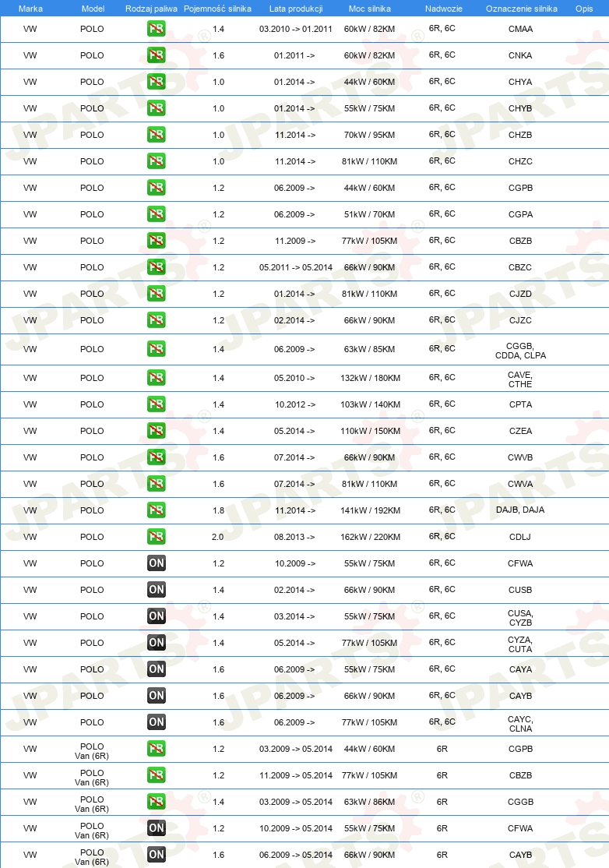Click the 63kW / 85KM power value
The width and height of the screenshot is (609, 868).
click(x=369, y=349)
